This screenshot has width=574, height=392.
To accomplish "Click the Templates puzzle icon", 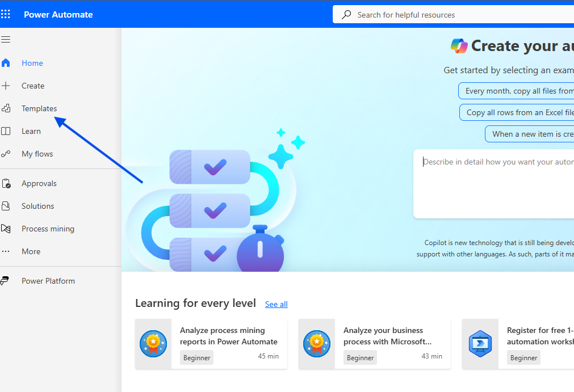I will 6,108.
